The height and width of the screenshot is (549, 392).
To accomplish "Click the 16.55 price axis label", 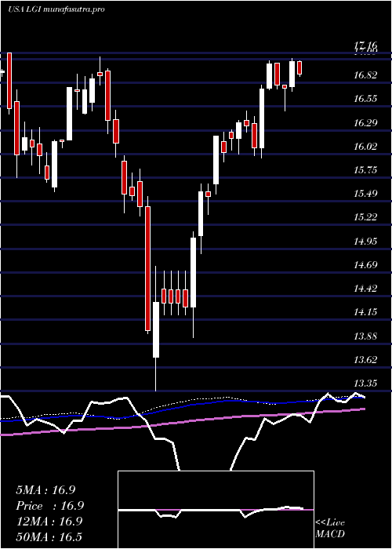I will point(366,99).
